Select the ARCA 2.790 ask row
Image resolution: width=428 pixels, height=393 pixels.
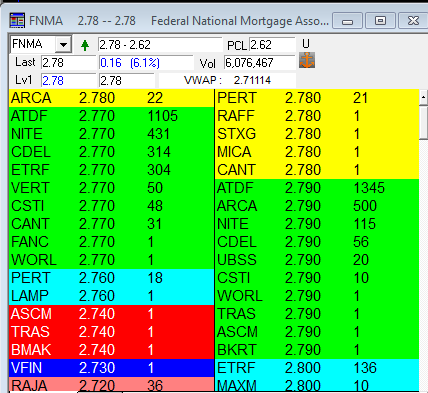(317, 206)
